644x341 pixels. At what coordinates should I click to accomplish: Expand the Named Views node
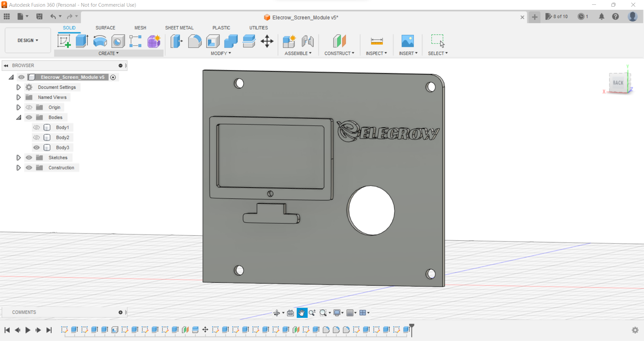(x=18, y=97)
